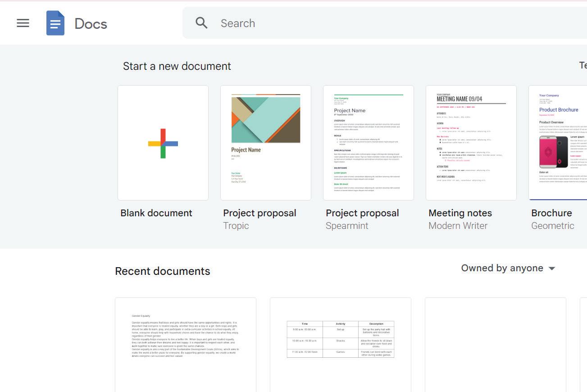
Task: Click the Spearmint subtitle text
Action: (x=347, y=226)
